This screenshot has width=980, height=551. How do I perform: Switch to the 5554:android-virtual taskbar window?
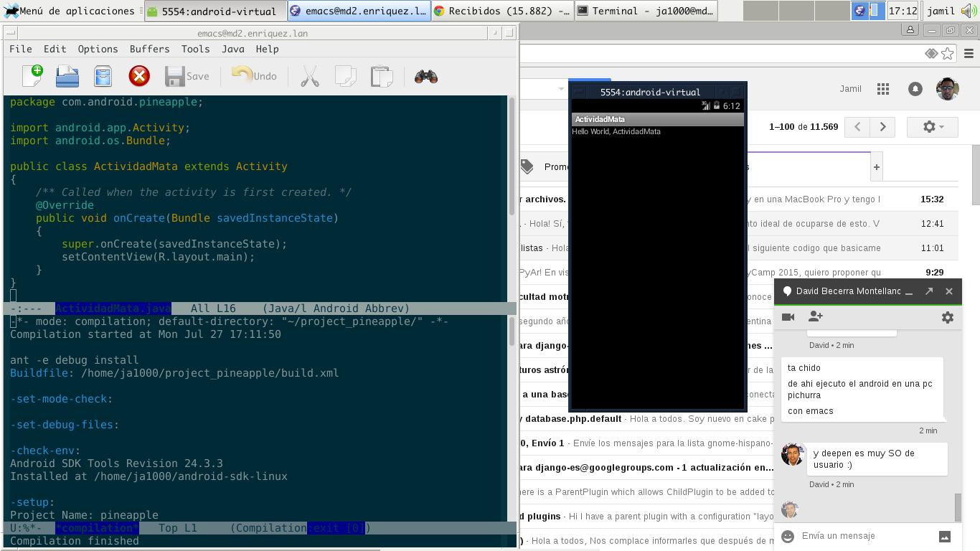(x=215, y=11)
